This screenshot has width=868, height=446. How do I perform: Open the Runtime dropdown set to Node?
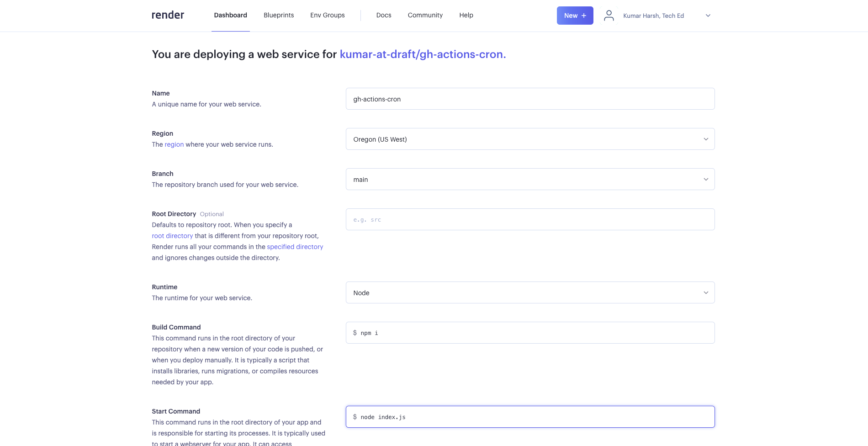click(x=530, y=292)
